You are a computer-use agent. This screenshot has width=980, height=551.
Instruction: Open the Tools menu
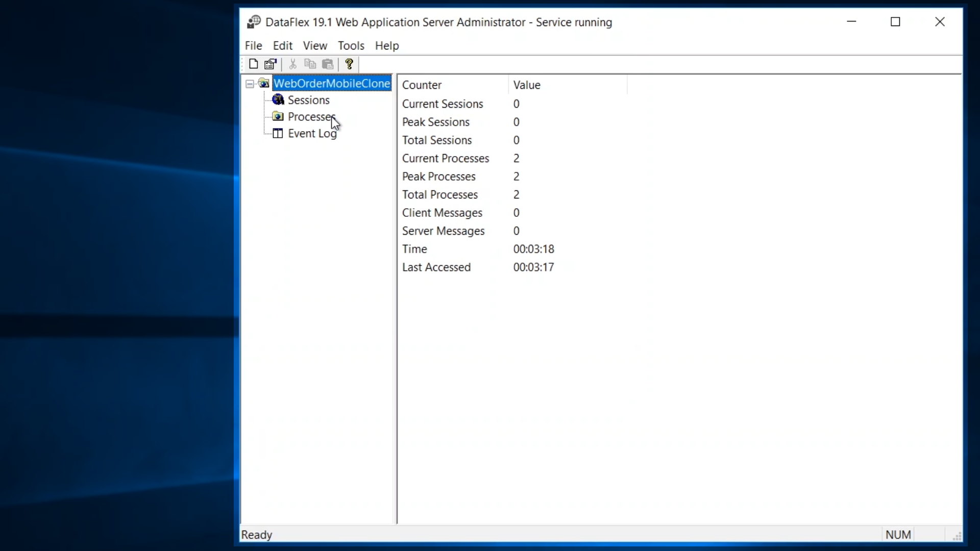351,45
